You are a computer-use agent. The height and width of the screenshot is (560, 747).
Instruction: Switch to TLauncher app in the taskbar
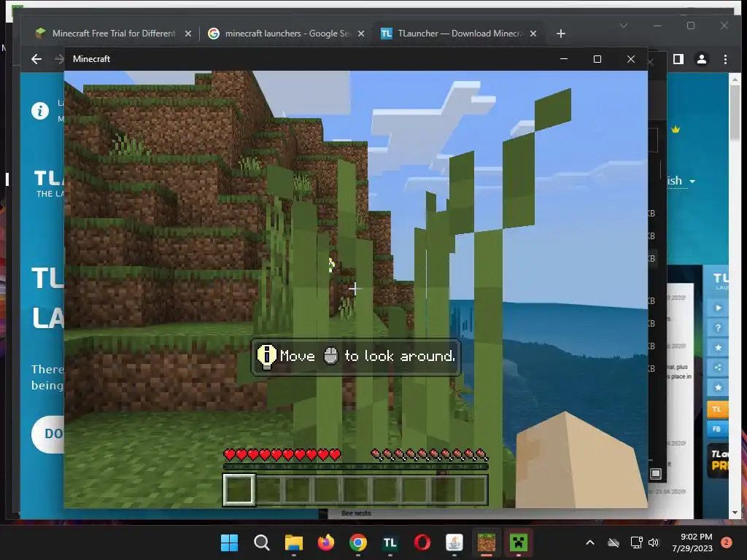(390, 542)
